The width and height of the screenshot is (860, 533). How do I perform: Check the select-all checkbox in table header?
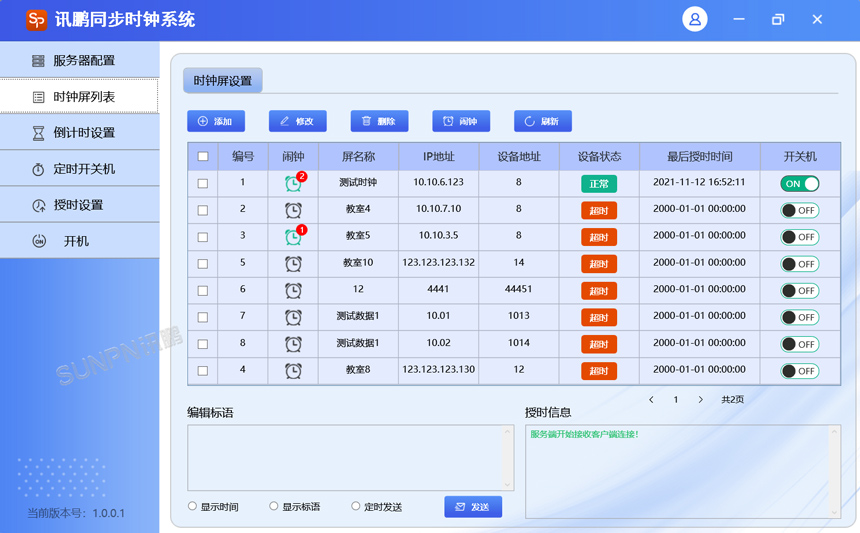click(x=203, y=157)
